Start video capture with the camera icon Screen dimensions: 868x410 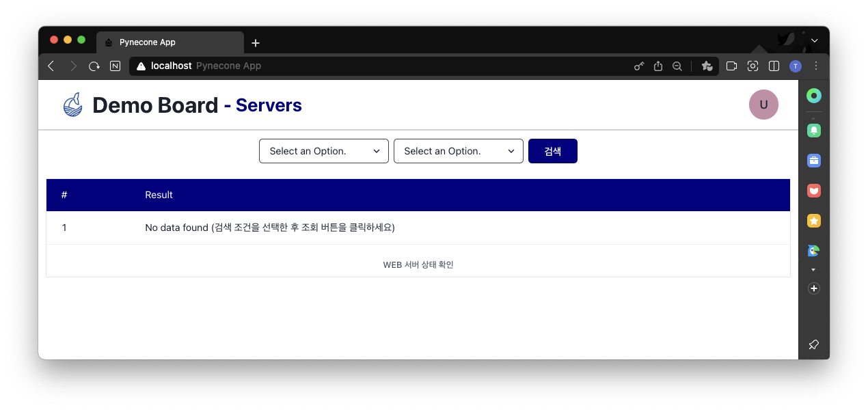pos(731,66)
